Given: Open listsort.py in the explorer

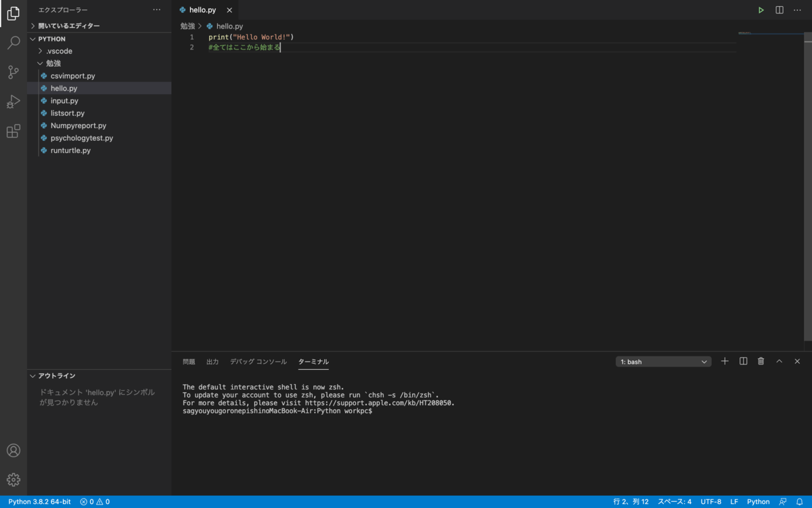Looking at the screenshot, I should (x=99, y=113).
